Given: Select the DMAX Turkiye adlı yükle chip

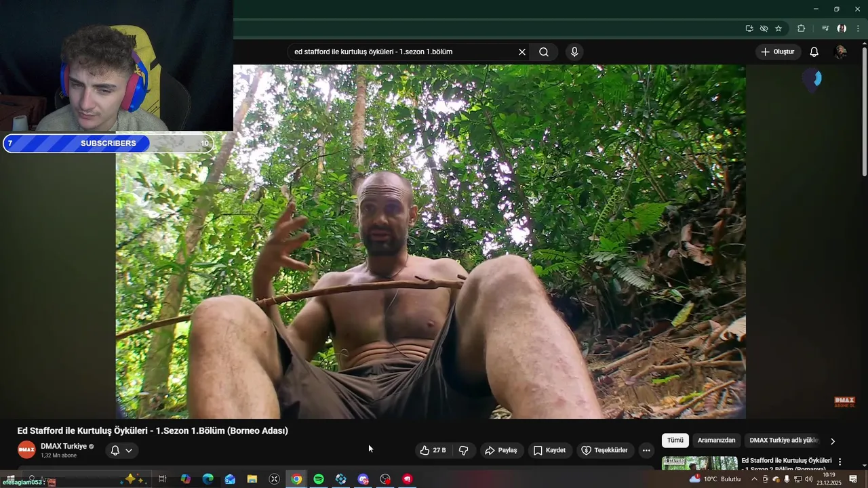Looking at the screenshot, I should (x=784, y=441).
